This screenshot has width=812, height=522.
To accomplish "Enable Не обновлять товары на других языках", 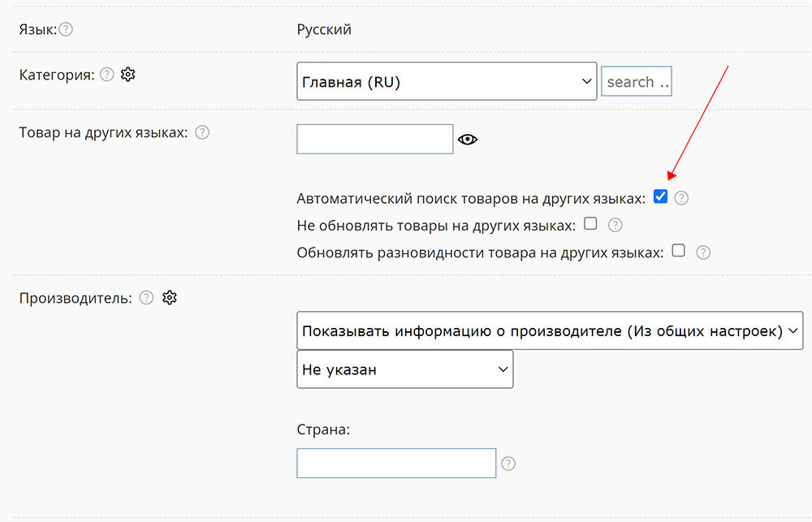I will coord(591,224).
